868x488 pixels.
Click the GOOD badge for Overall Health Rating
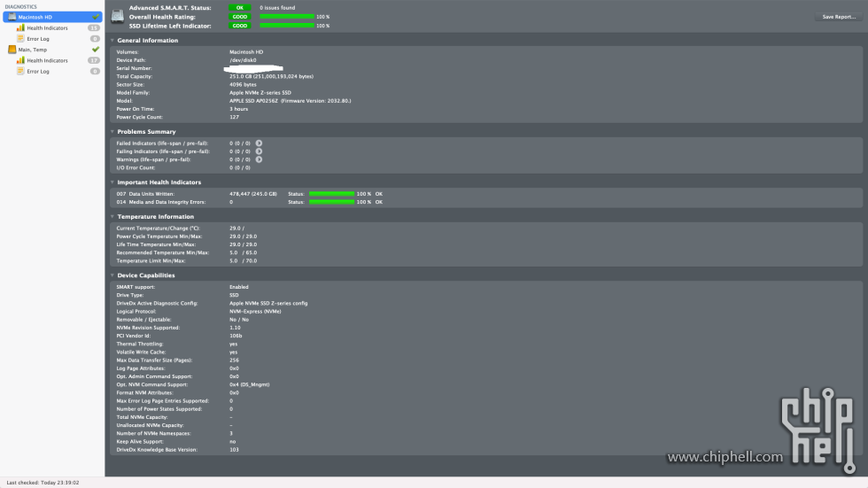click(x=240, y=17)
